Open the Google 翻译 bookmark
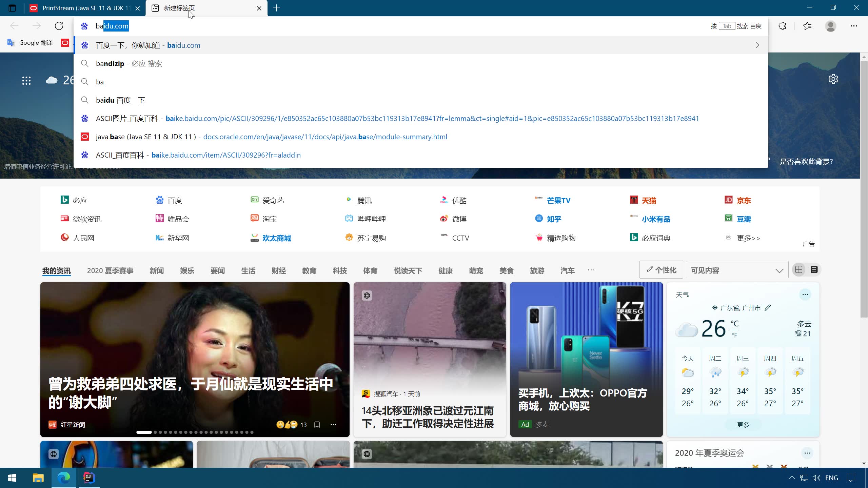868x488 pixels. coord(31,43)
